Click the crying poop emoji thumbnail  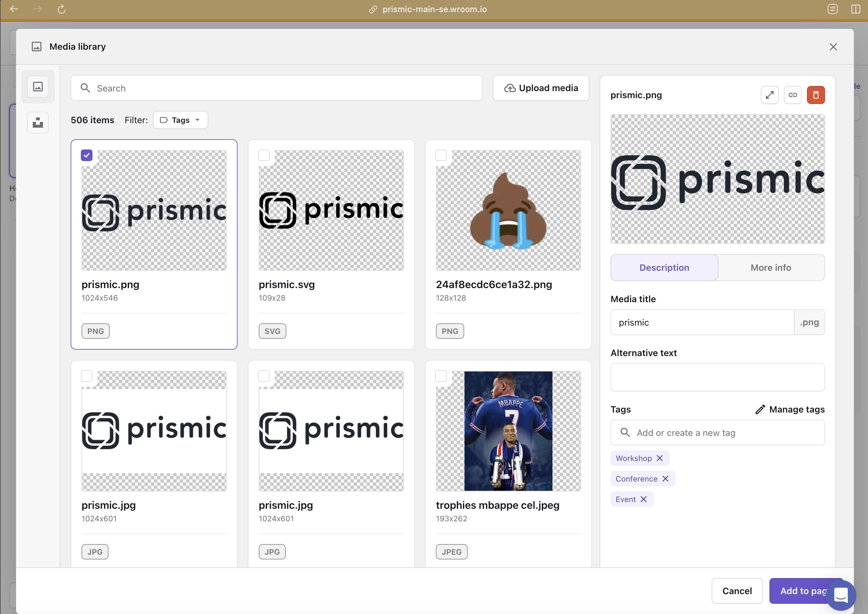pyautogui.click(x=508, y=210)
